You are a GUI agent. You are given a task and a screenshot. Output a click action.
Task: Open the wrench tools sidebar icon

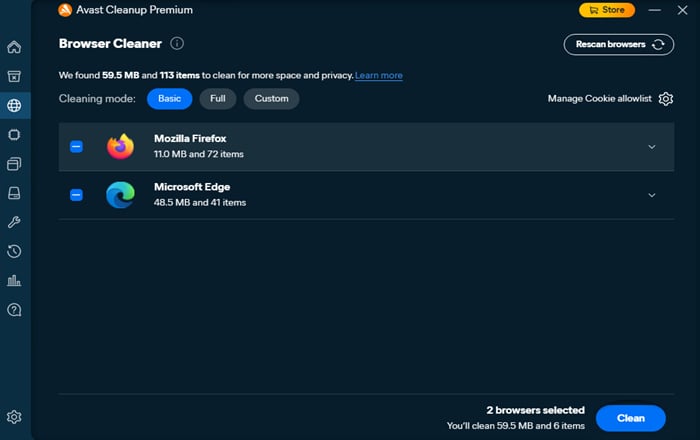tap(14, 222)
